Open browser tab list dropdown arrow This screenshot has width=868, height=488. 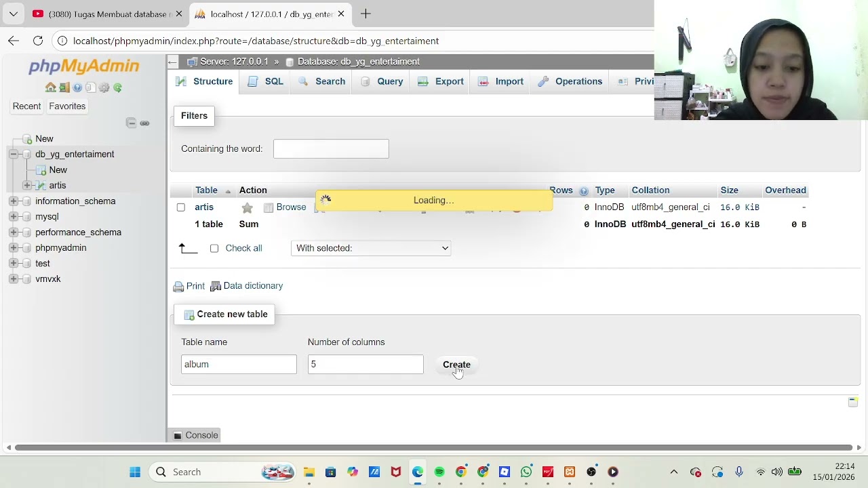coord(14,14)
